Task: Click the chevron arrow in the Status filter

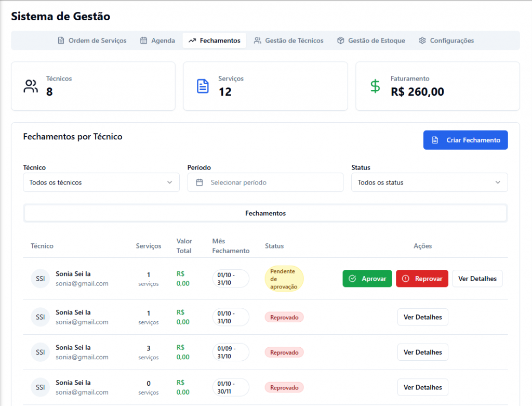Action: [498, 182]
